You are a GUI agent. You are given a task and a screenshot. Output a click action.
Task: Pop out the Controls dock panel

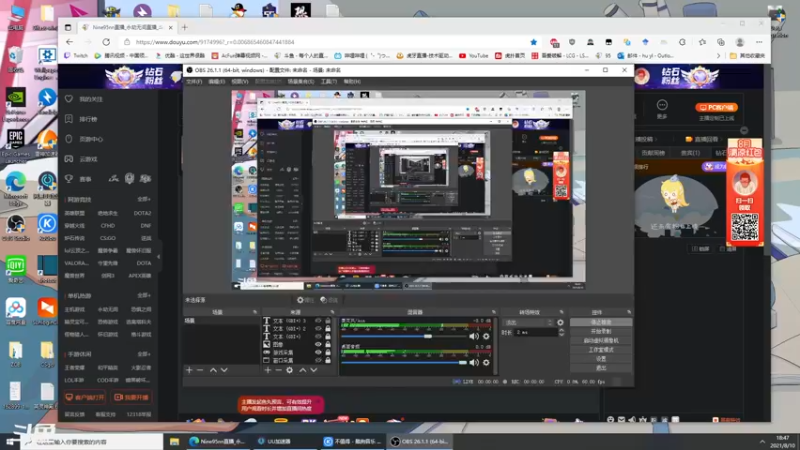(629, 312)
